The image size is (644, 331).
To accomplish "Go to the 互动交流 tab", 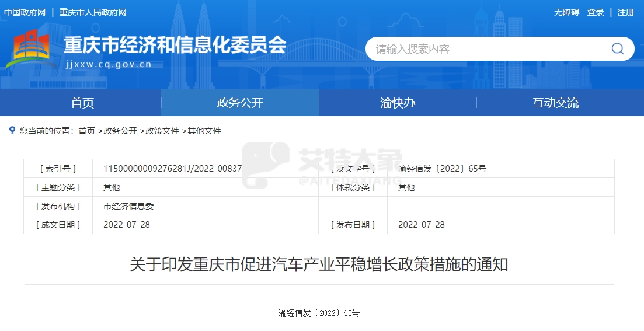I will coord(555,103).
